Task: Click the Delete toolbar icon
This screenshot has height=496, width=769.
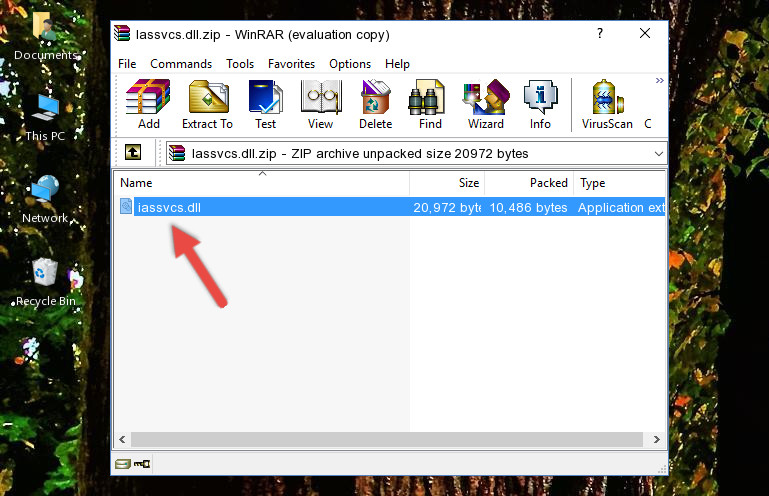Action: pos(375,104)
